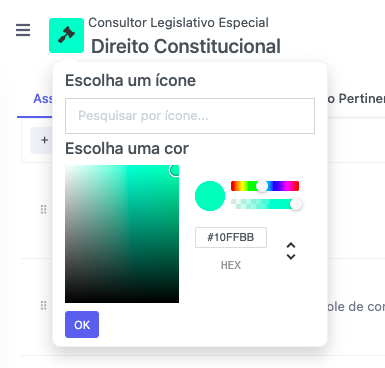385x368 pixels.
Task: Click the Consultor Legislativo Especial breadcrumb text
Action: [178, 23]
